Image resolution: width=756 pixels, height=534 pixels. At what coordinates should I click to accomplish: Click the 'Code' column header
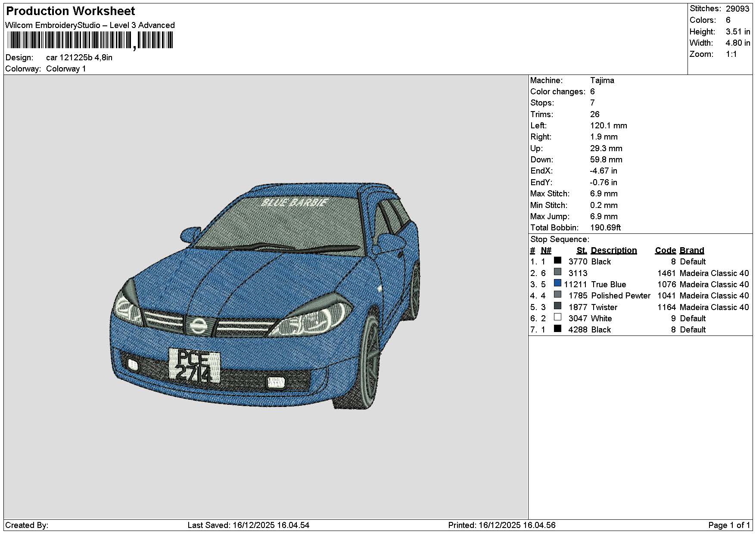coord(665,250)
